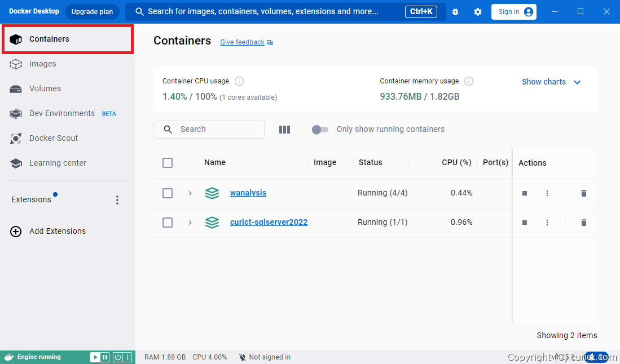Click the Port(s) column header
The width and height of the screenshot is (620, 364).
tap(495, 163)
